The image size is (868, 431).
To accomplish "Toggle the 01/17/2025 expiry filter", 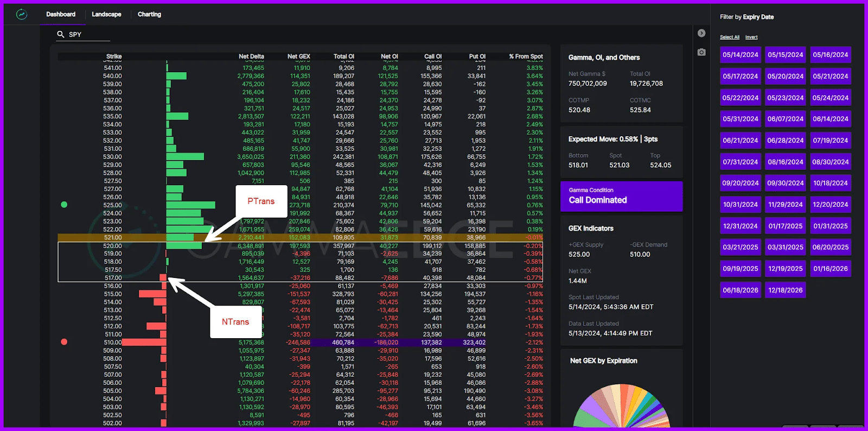I will (x=785, y=226).
